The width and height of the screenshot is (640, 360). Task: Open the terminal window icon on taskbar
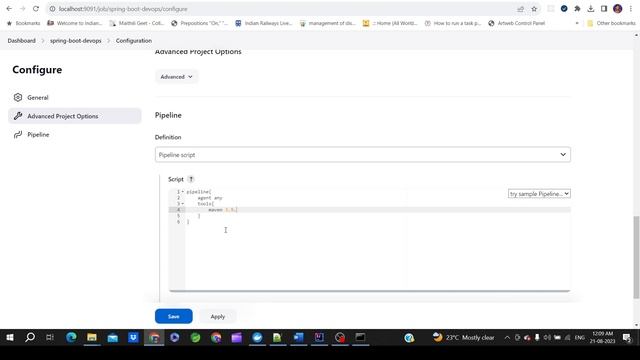360,338
